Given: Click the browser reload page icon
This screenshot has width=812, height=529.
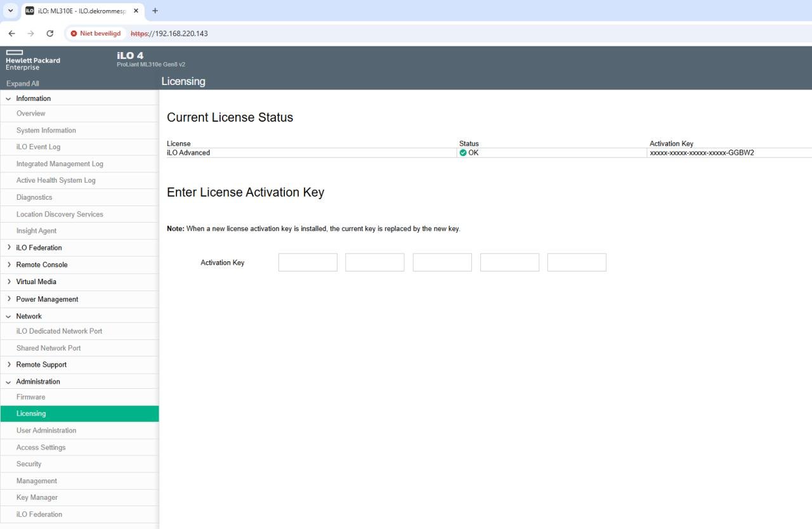Looking at the screenshot, I should [50, 34].
